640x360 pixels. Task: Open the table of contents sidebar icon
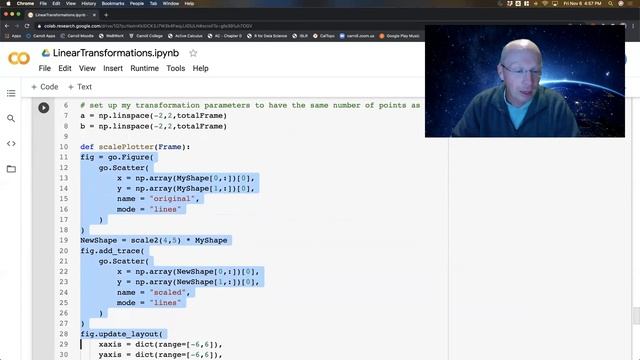coord(11,93)
